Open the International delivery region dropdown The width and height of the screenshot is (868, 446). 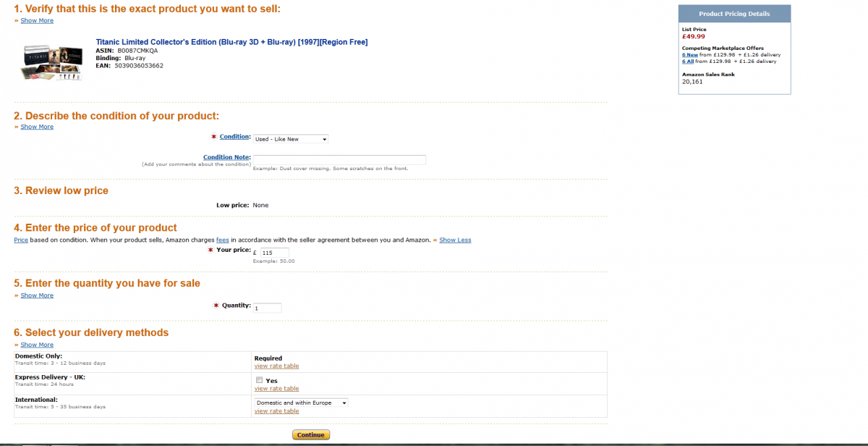301,403
